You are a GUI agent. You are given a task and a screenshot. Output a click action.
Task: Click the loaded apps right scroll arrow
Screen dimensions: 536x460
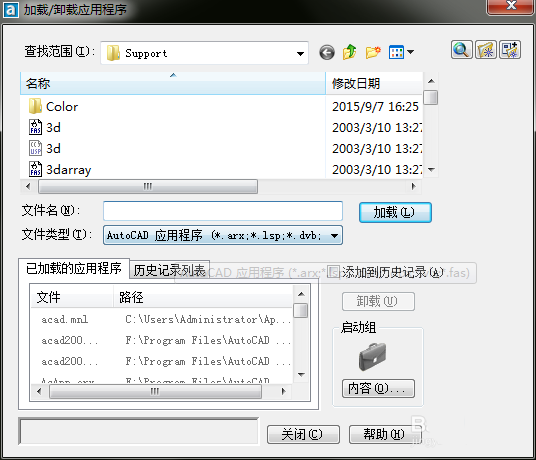[x=283, y=391]
